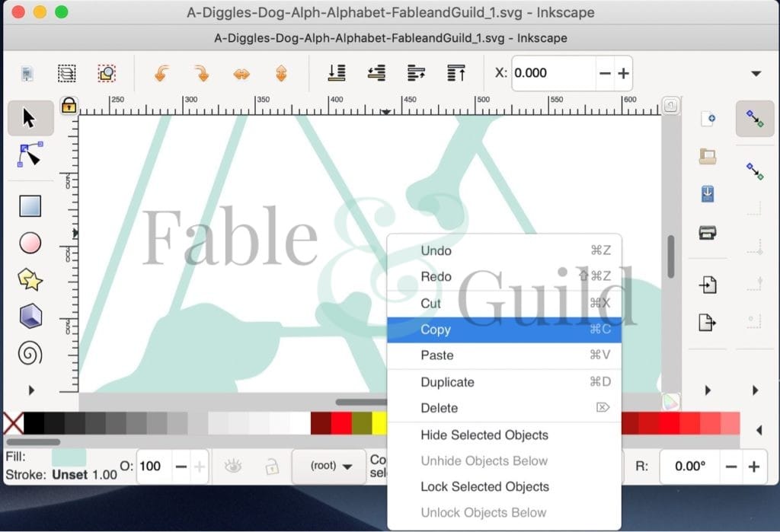The image size is (780, 532).
Task: Click the Import document icon on the right
Action: [x=707, y=284]
